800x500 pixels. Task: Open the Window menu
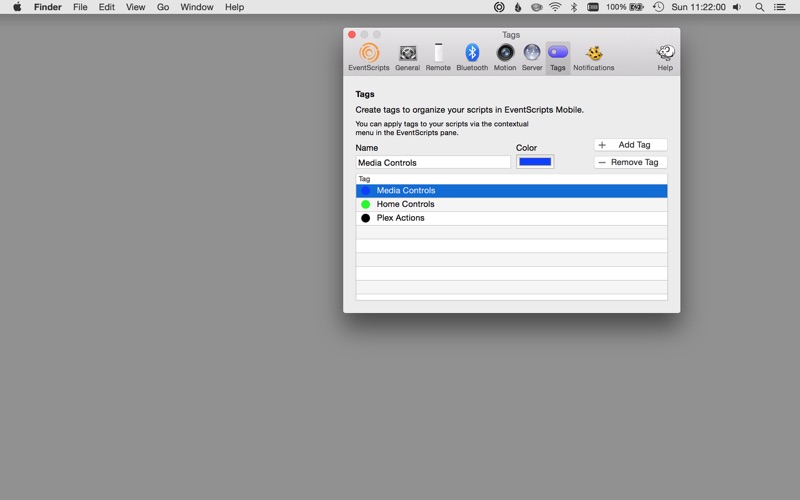(x=196, y=7)
